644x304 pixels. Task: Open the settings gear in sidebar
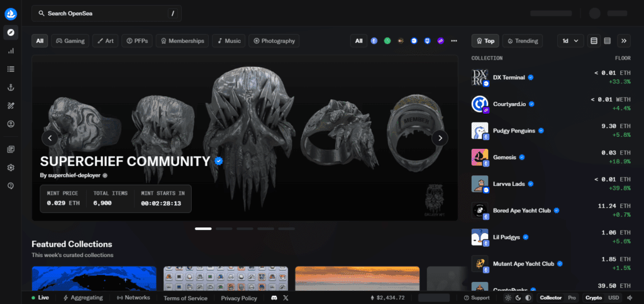click(11, 167)
